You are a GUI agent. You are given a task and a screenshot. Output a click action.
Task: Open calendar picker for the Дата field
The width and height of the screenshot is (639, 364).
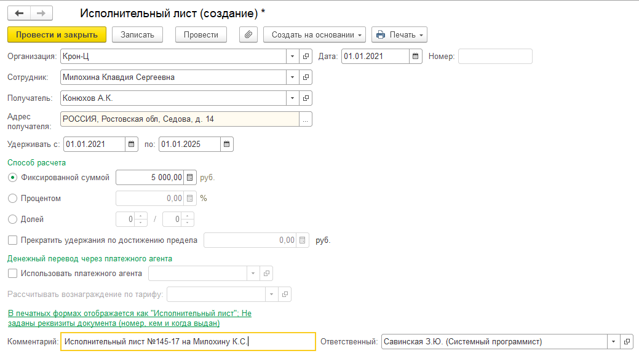tap(416, 57)
